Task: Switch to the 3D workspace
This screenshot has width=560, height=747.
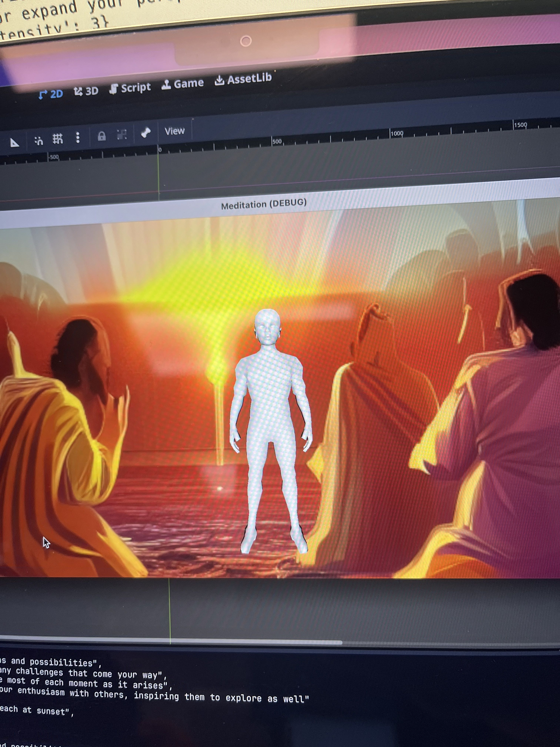Action: 86,91
